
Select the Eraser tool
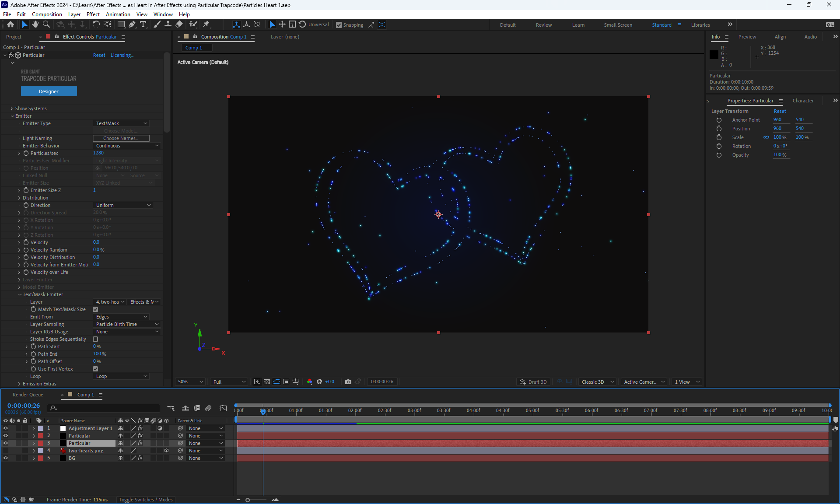179,24
